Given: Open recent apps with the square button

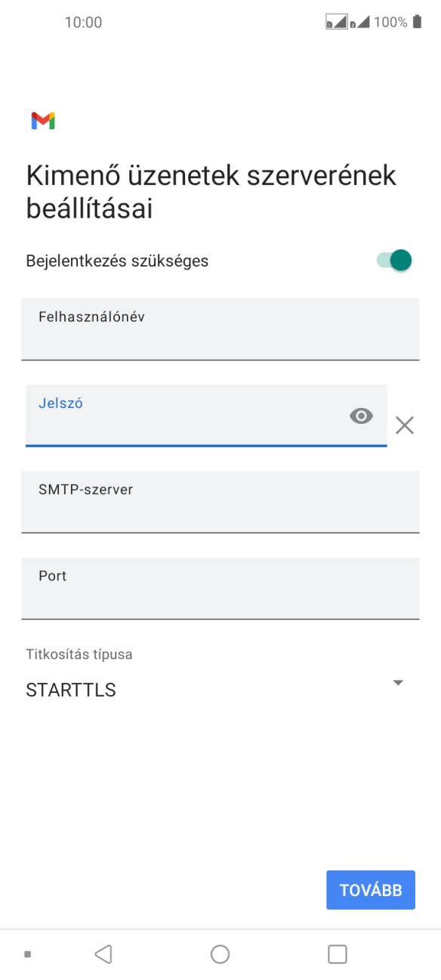Looking at the screenshot, I should pyautogui.click(x=335, y=954).
